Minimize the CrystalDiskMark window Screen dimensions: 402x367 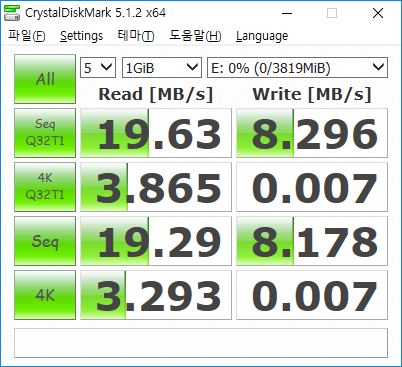coord(287,13)
